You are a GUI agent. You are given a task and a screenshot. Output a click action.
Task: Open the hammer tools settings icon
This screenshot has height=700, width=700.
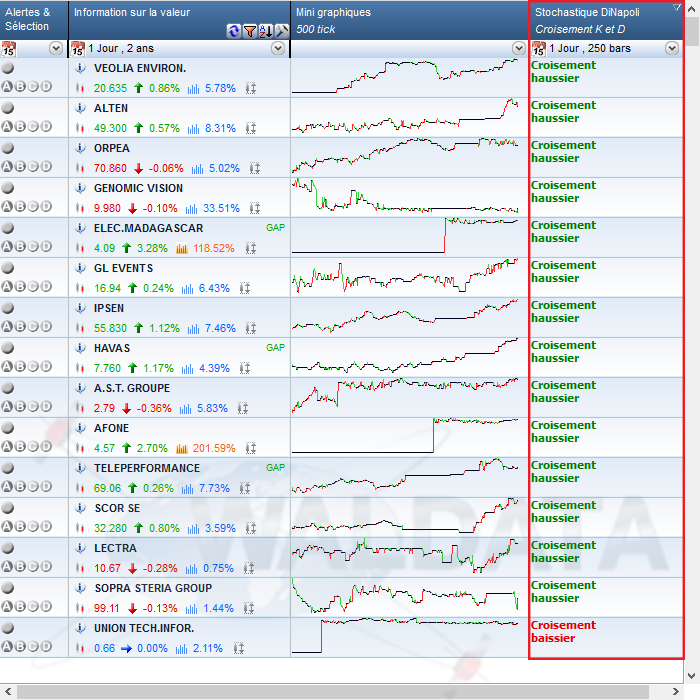[x=282, y=31]
